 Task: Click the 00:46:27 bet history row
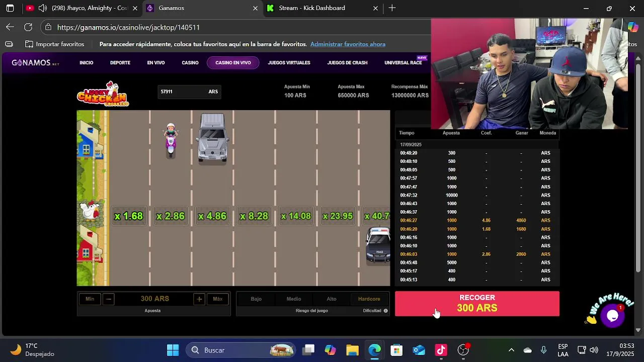[477, 220]
